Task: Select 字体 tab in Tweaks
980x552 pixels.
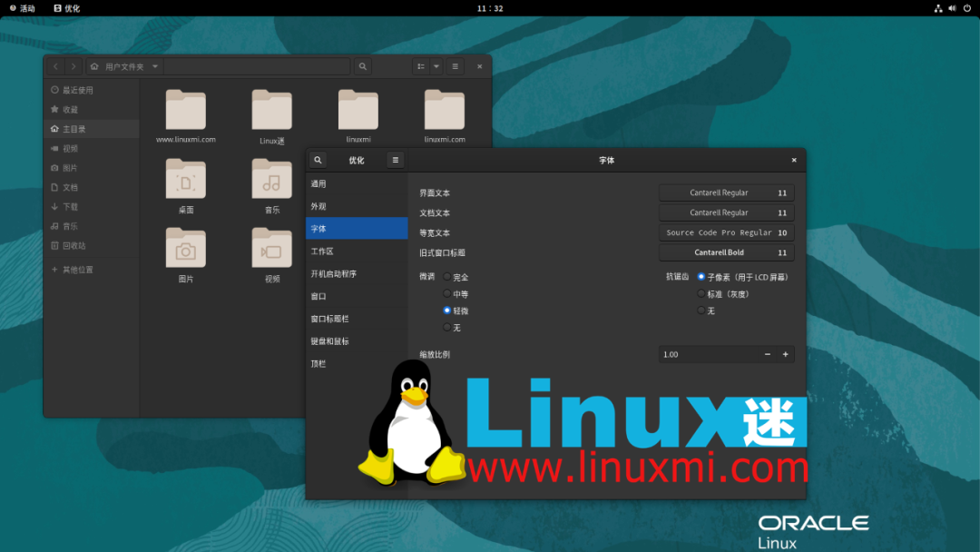Action: pos(357,228)
